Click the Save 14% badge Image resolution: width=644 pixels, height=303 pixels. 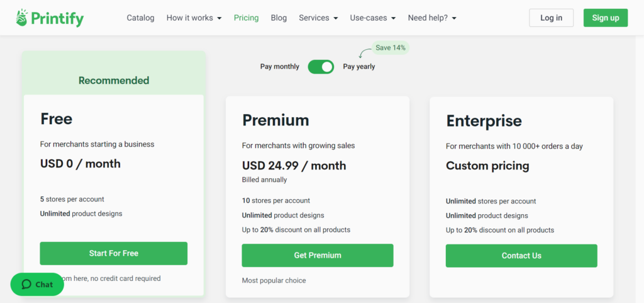click(x=391, y=48)
